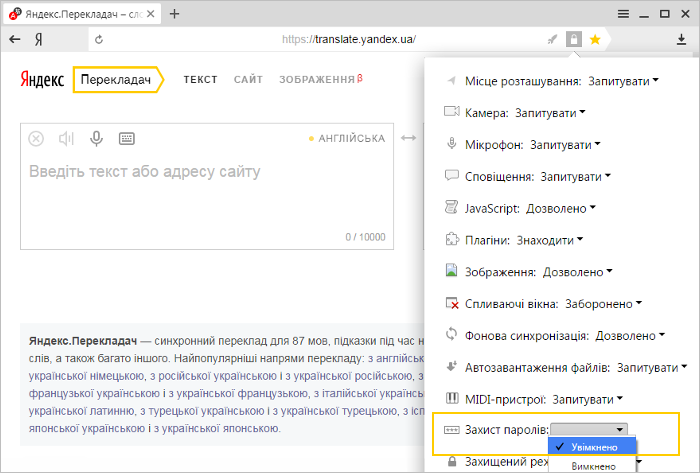
Task: Open the browser hamburger menu
Action: [623, 14]
